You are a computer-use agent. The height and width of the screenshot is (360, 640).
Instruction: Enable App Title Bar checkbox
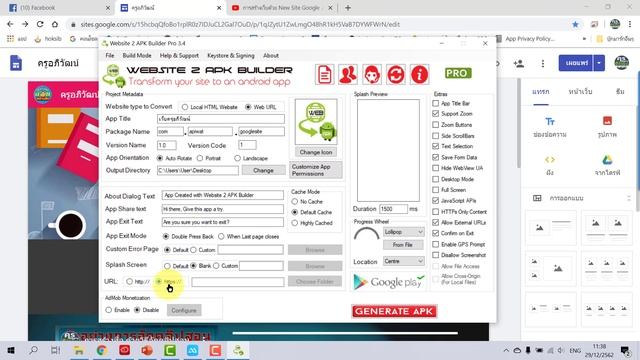click(x=436, y=103)
